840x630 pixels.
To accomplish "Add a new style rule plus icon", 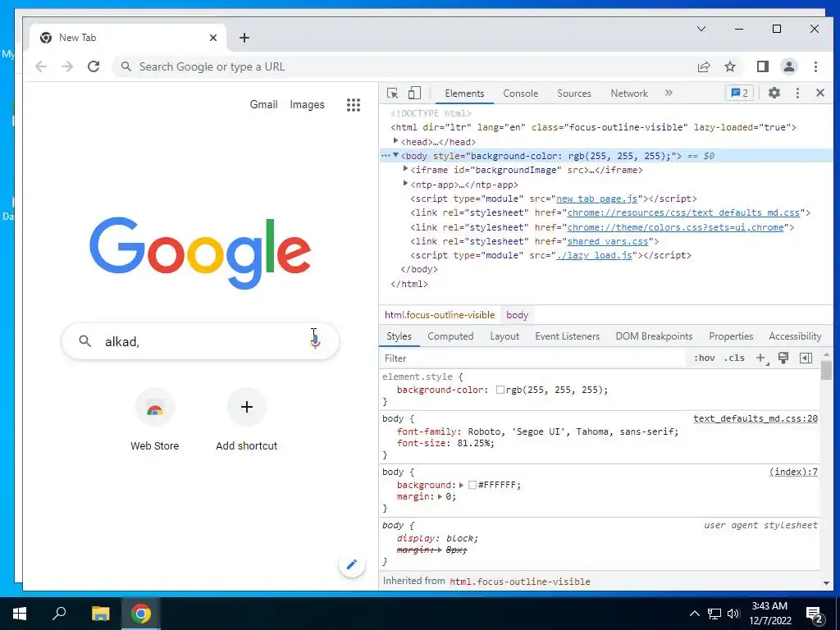I will (760, 358).
